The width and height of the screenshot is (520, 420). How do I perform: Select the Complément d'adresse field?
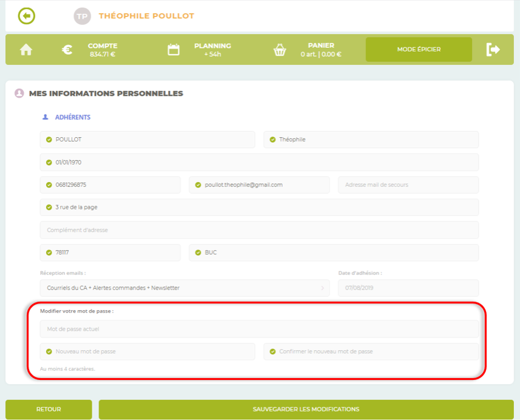pos(259,230)
